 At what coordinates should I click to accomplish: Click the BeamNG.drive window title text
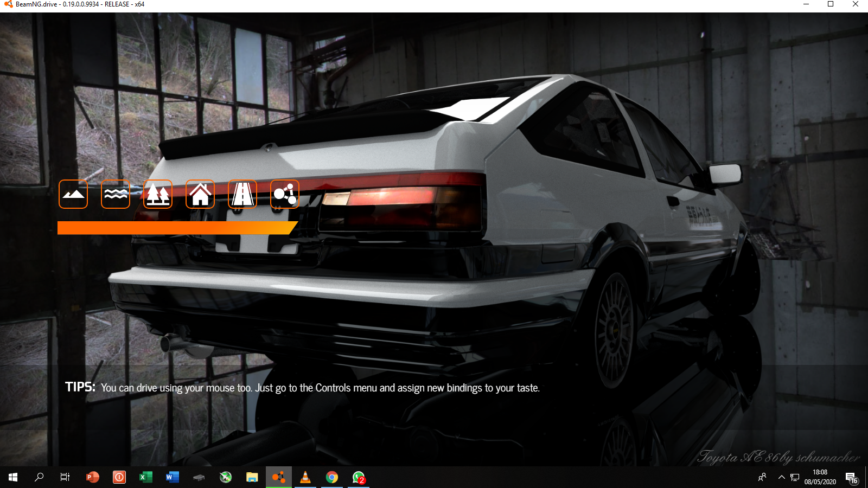tap(80, 4)
